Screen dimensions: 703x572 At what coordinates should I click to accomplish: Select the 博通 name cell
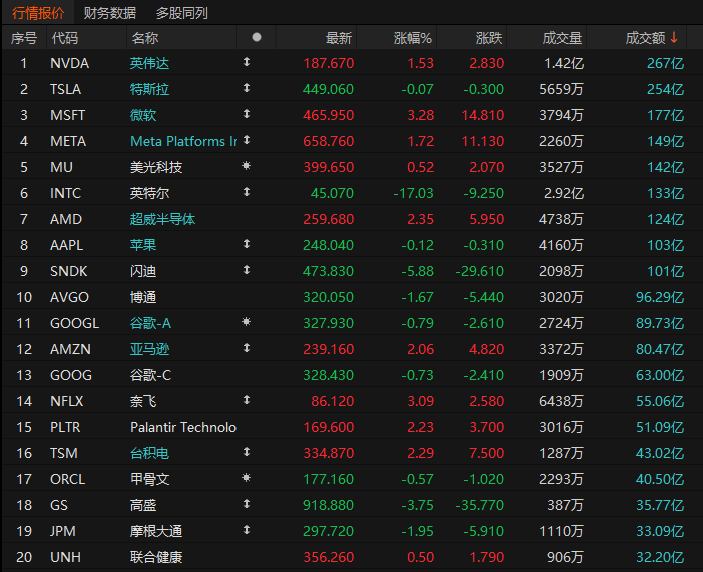143,297
